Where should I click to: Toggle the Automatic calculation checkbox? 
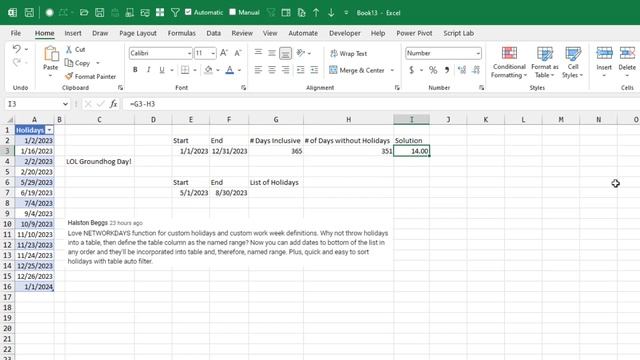[188, 12]
